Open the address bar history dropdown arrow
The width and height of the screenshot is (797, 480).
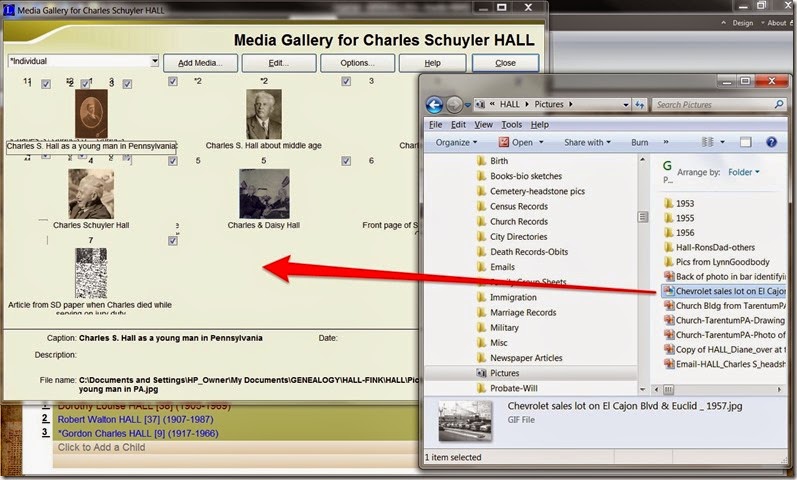626,105
